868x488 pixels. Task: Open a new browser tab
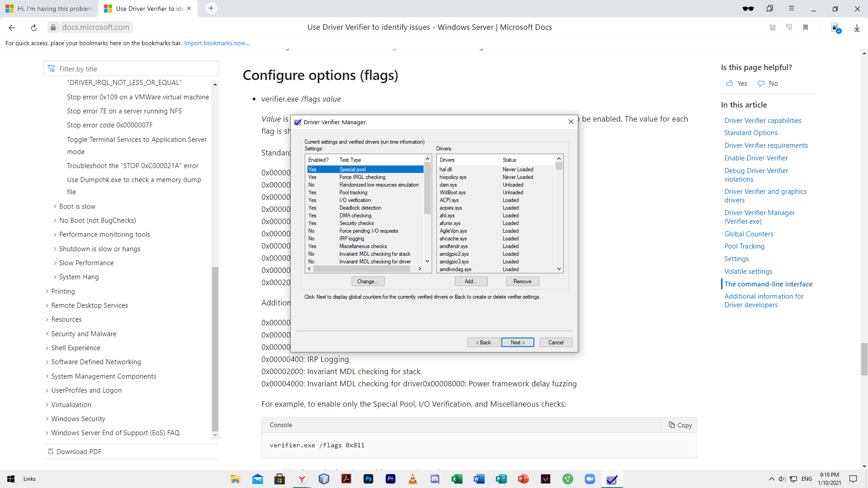(211, 9)
